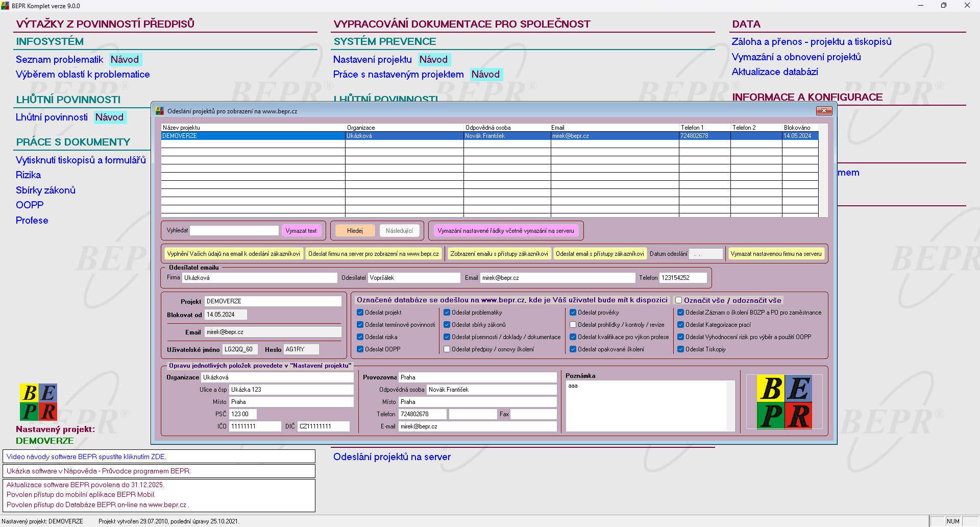980x527 pixels.
Task: Click Vymazat nastavenou firmu na serveru
Action: pyautogui.click(x=776, y=254)
